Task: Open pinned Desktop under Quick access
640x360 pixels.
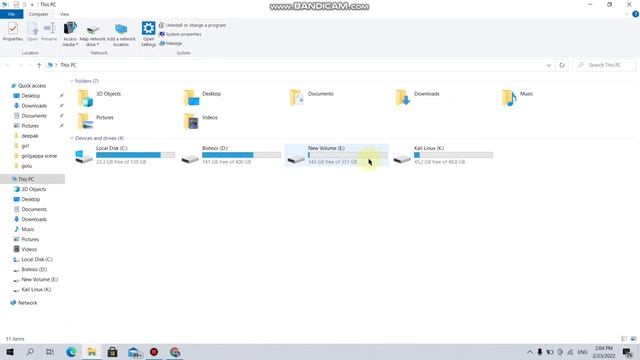Action: coord(31,96)
